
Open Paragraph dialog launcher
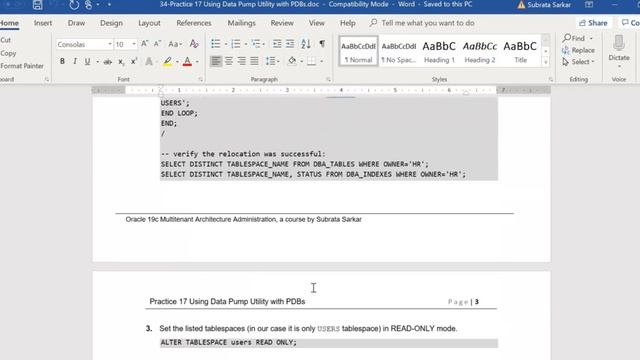328,80
